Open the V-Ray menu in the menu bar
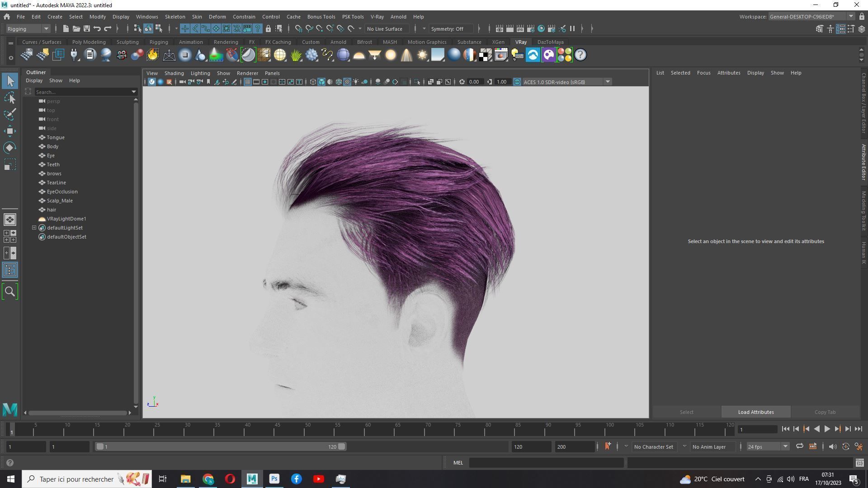This screenshot has height=488, width=868. tap(377, 17)
